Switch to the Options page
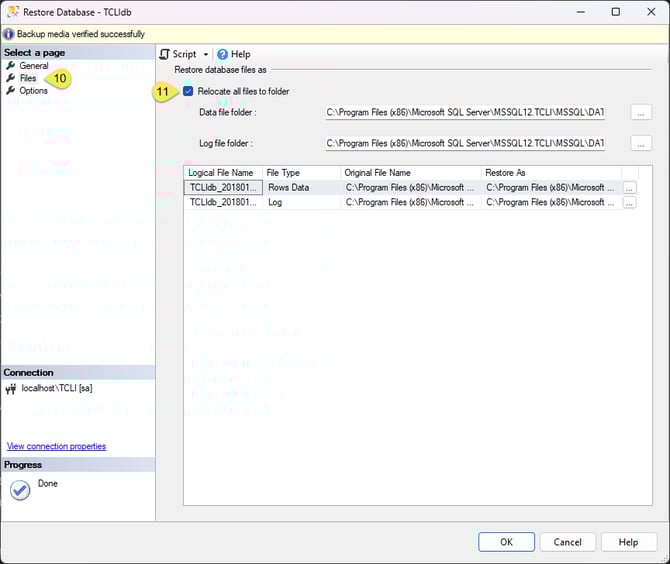The width and height of the screenshot is (670, 564). [33, 91]
